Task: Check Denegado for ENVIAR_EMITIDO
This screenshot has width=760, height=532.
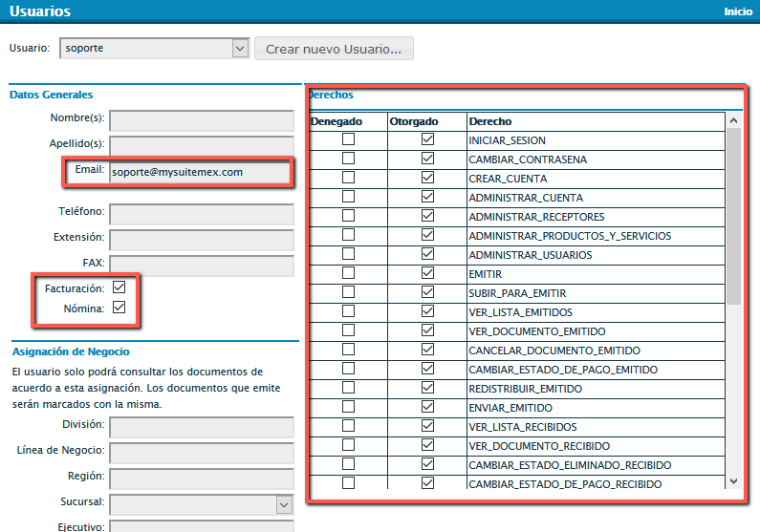Action: click(x=349, y=407)
